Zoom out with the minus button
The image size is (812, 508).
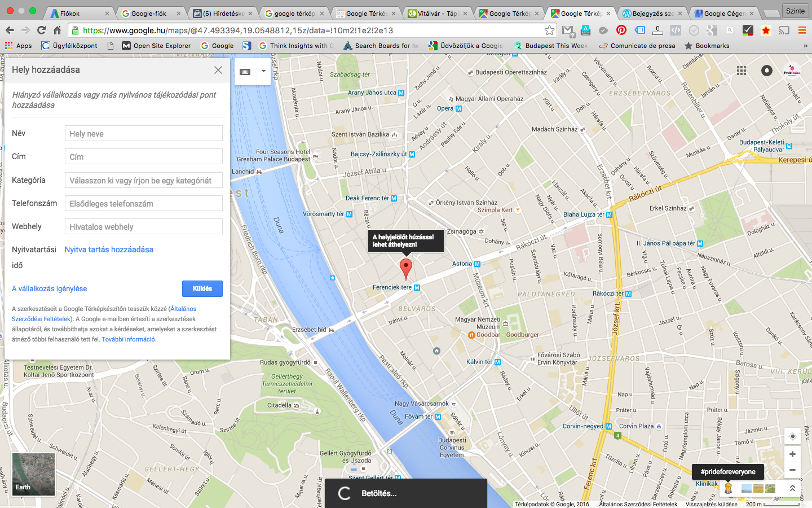(x=792, y=470)
